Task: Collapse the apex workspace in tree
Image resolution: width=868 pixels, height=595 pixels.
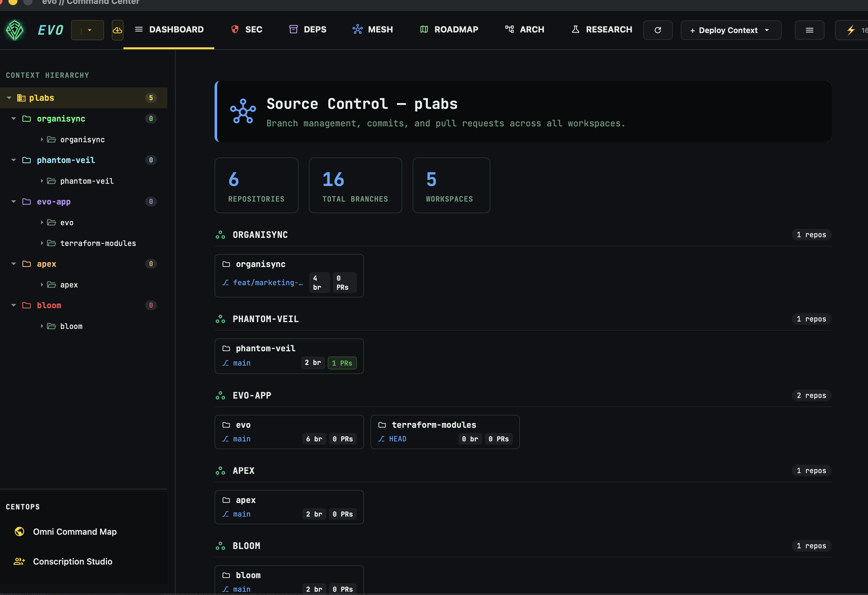Action: (x=14, y=264)
